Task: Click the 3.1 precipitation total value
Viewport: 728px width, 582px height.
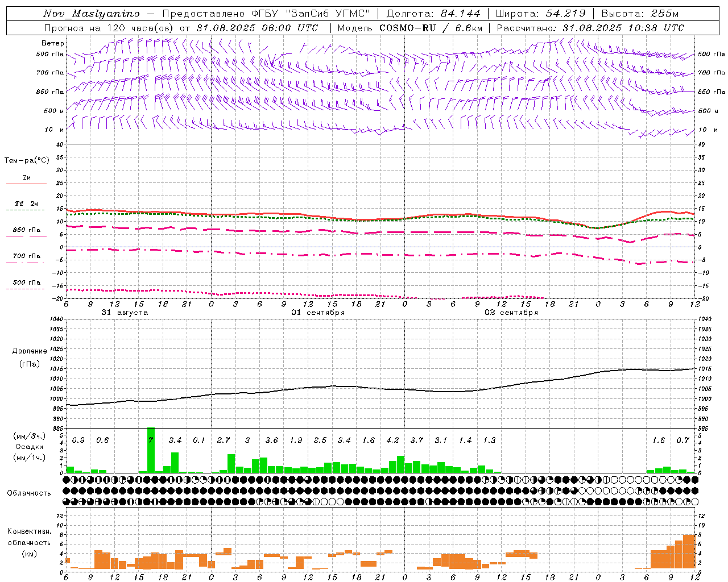Action: coord(441,440)
